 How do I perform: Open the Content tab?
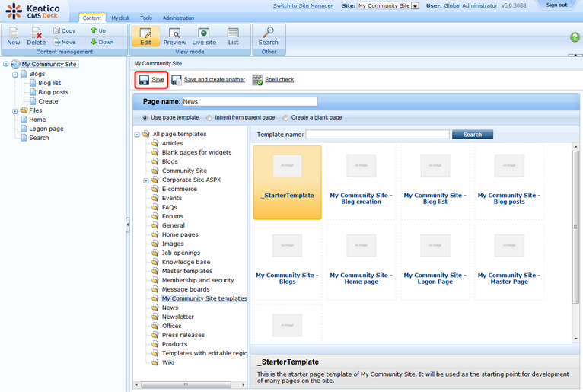tap(92, 18)
